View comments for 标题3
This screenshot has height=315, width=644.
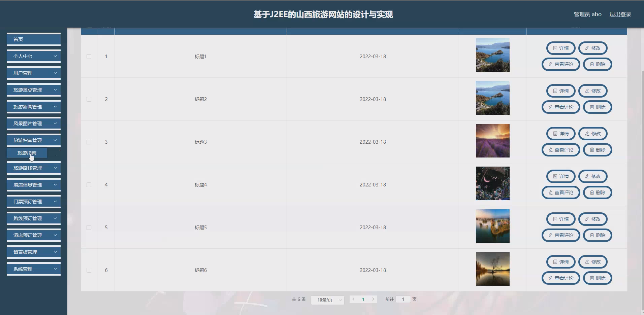pos(561,150)
